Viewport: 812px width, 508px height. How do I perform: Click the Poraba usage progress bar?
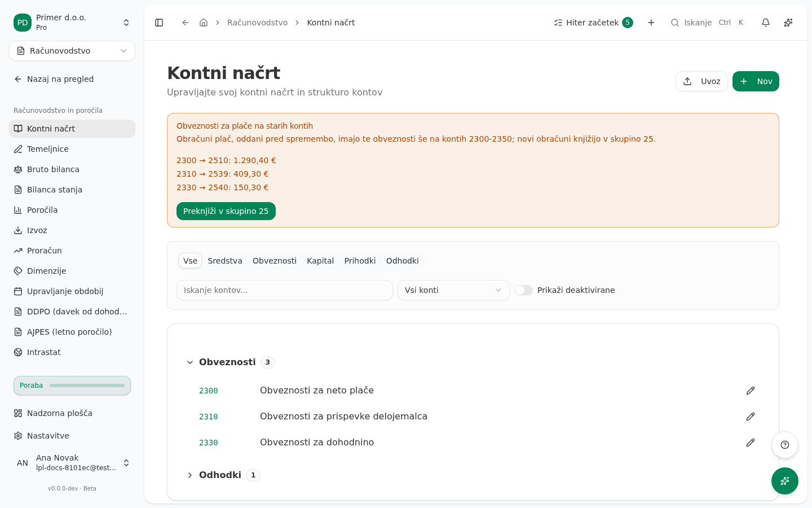[x=72, y=386]
